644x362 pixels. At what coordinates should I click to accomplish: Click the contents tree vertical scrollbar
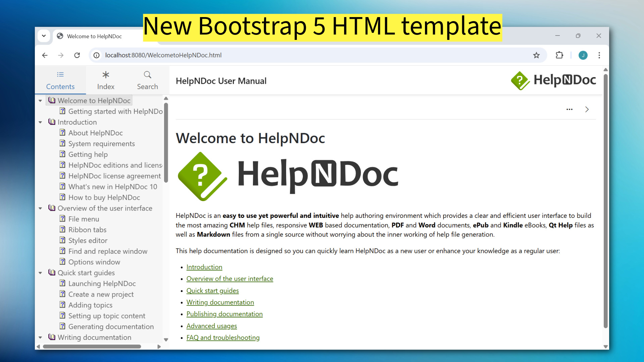point(166,142)
